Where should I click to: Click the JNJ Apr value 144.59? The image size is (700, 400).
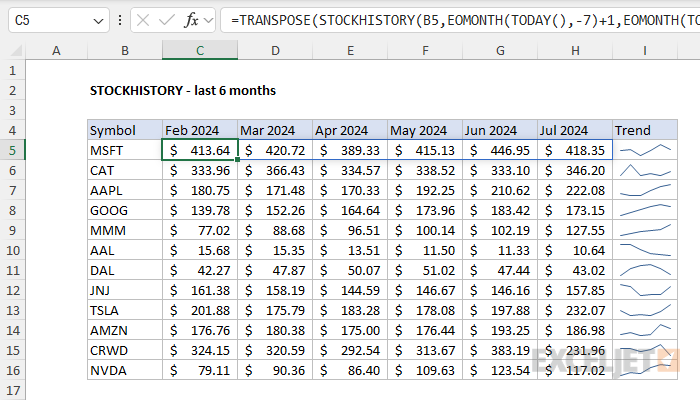point(350,290)
